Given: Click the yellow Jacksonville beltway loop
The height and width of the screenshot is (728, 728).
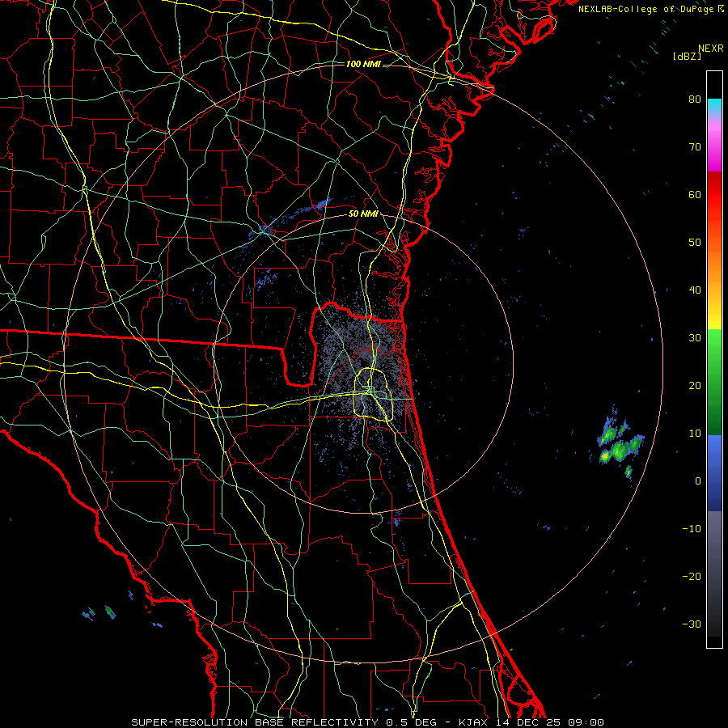Looking at the screenshot, I should click(373, 394).
